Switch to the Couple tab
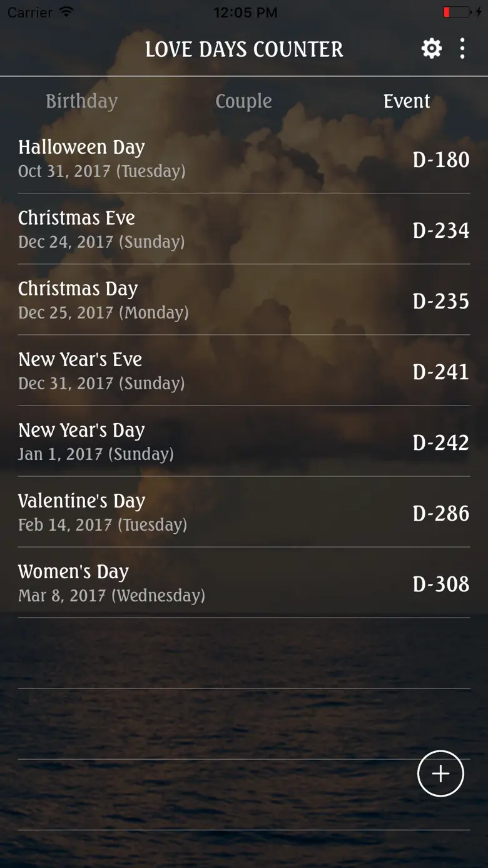This screenshot has width=488, height=868. pyautogui.click(x=243, y=101)
